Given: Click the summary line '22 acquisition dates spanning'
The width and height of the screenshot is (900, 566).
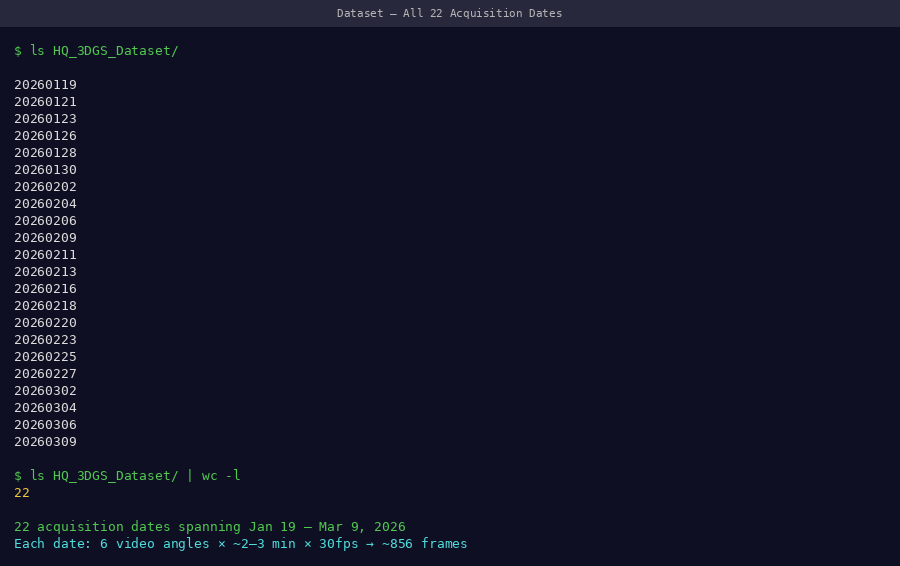Looking at the screenshot, I should click(x=210, y=527).
